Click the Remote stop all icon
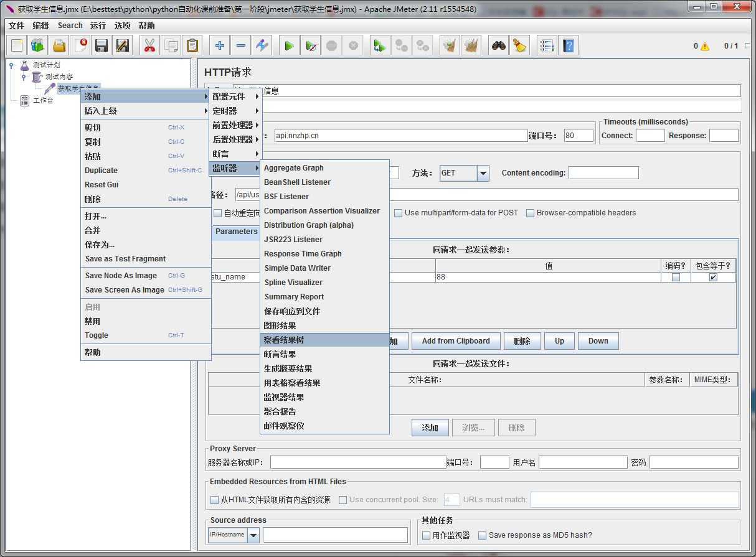Screen dimensions: 756x557 pyautogui.click(x=400, y=45)
